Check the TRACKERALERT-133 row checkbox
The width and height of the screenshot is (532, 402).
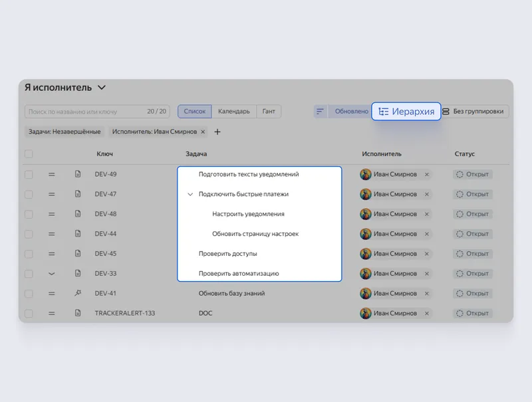[x=29, y=314]
